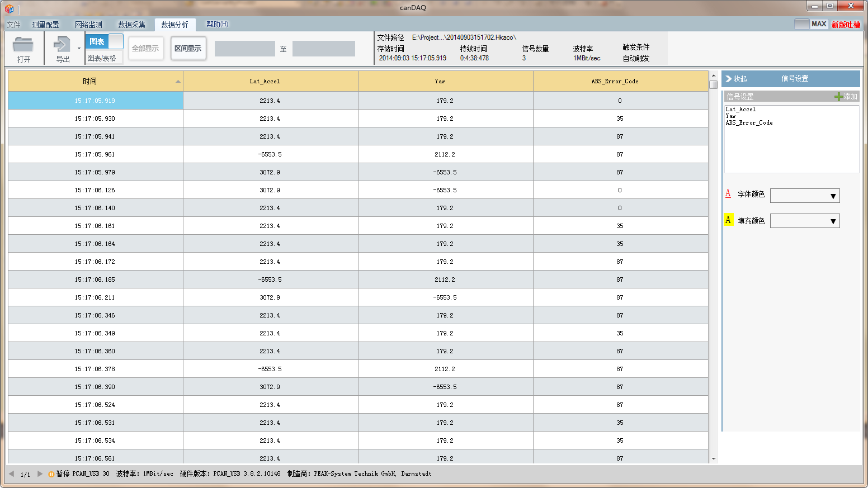Image resolution: width=868 pixels, height=488 pixels.
Task: Click the yellow fill color A swatch
Action: coord(728,220)
